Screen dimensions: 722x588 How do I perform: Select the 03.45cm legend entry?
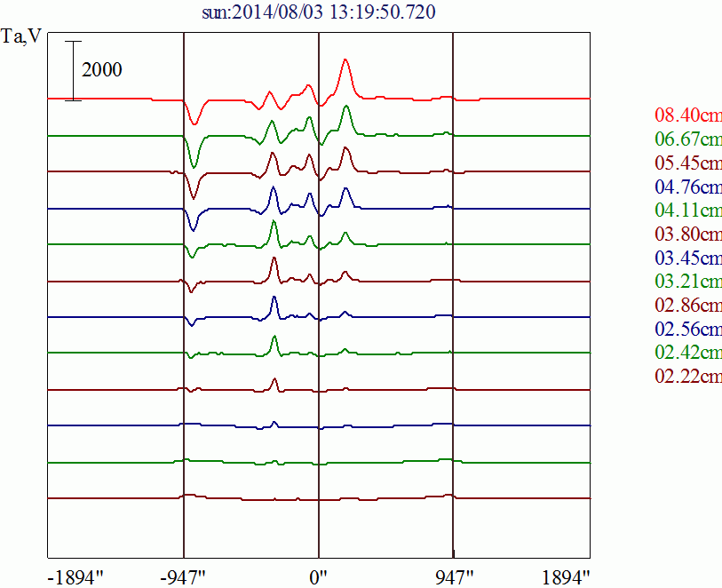[x=688, y=258]
